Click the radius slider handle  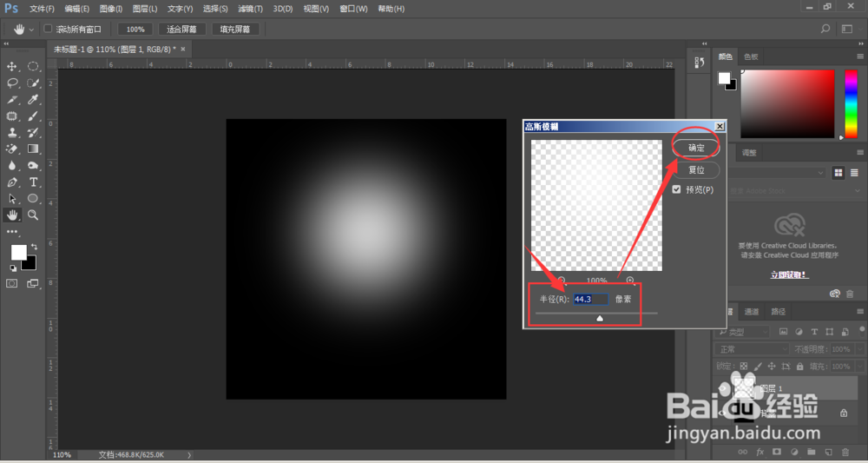pyautogui.click(x=600, y=318)
